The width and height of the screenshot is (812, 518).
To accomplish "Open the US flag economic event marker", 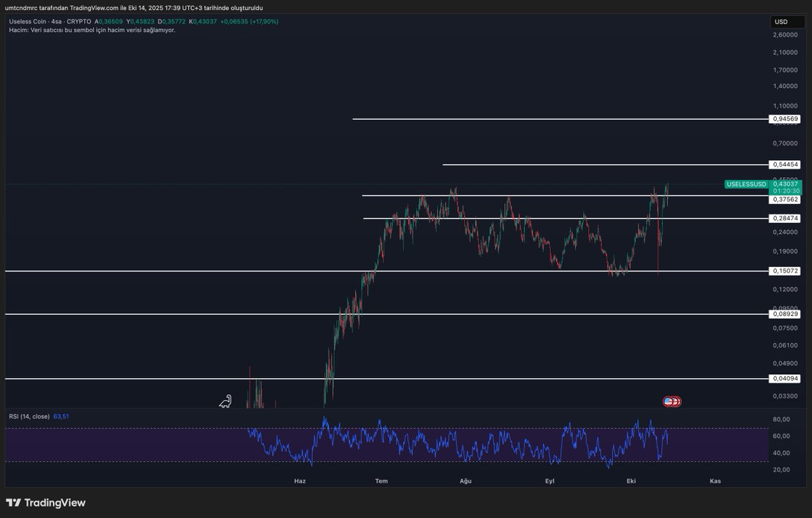I will [x=669, y=402].
